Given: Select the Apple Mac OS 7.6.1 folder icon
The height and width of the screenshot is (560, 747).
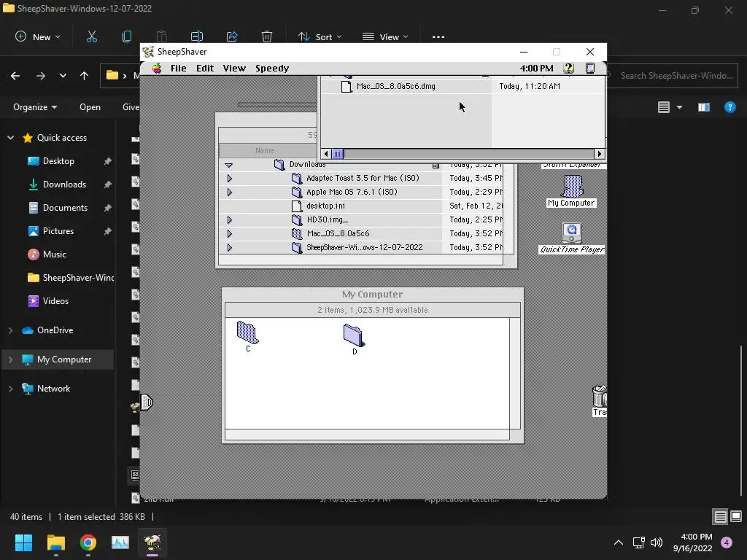Looking at the screenshot, I should 297,192.
